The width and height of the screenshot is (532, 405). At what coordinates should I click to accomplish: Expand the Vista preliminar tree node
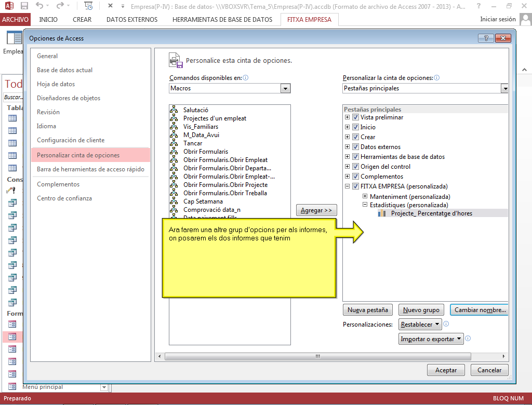(x=347, y=117)
